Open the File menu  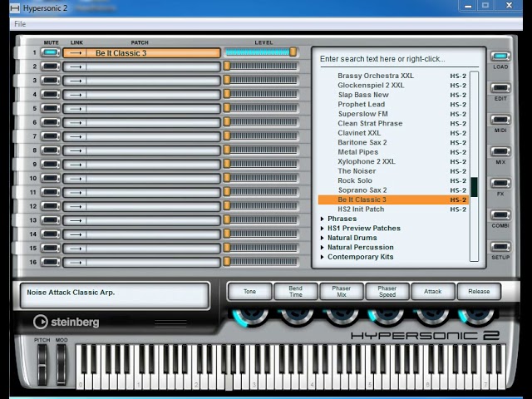coord(20,24)
